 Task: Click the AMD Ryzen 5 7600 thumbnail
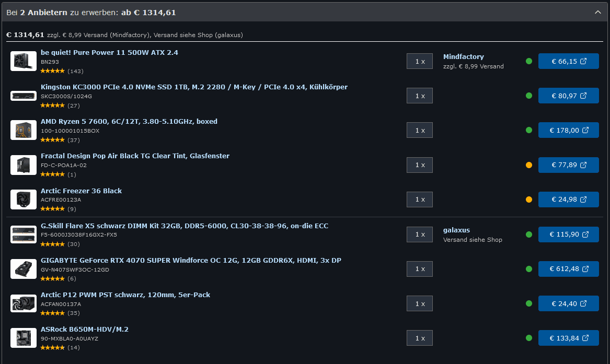point(24,130)
